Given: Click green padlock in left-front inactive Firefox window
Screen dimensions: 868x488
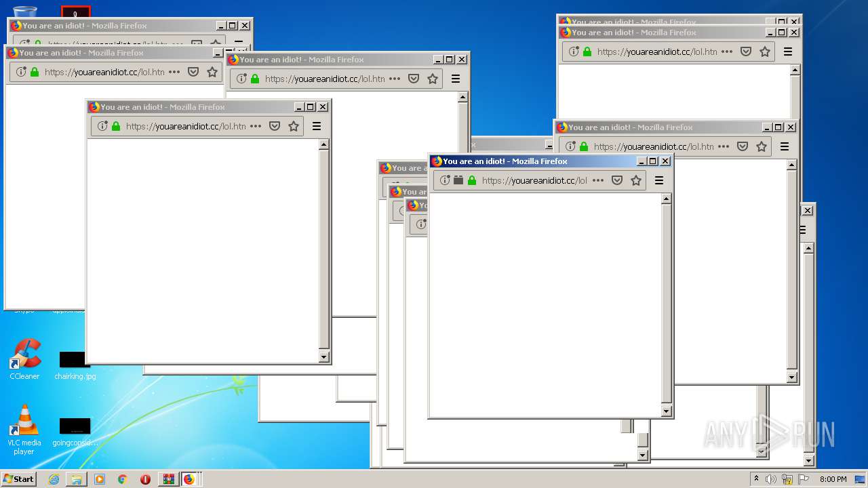Looking at the screenshot, I should pos(116,126).
